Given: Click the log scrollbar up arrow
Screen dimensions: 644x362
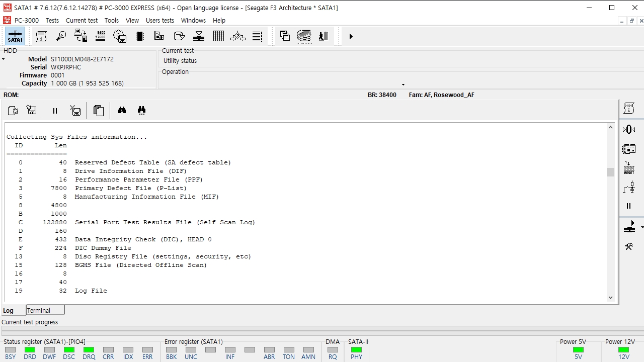Looking at the screenshot, I should click(x=610, y=128).
